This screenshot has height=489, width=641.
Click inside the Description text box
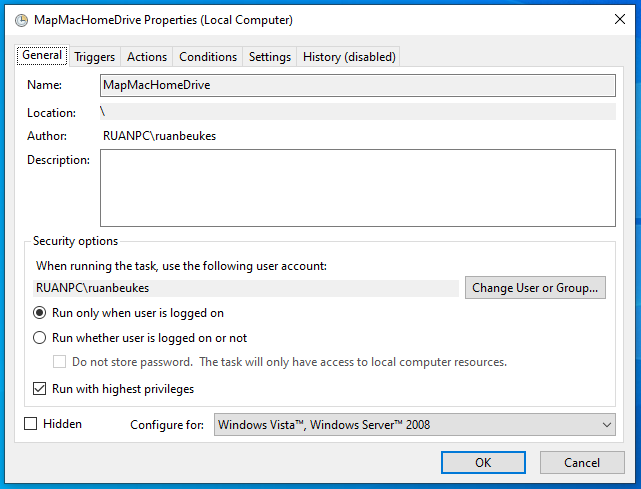[x=358, y=188]
